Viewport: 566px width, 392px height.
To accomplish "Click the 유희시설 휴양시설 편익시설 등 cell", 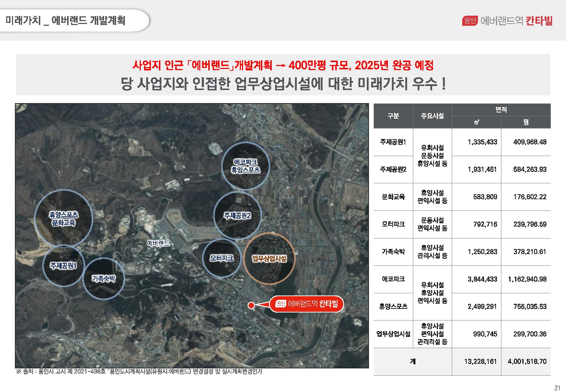I will [432, 293].
